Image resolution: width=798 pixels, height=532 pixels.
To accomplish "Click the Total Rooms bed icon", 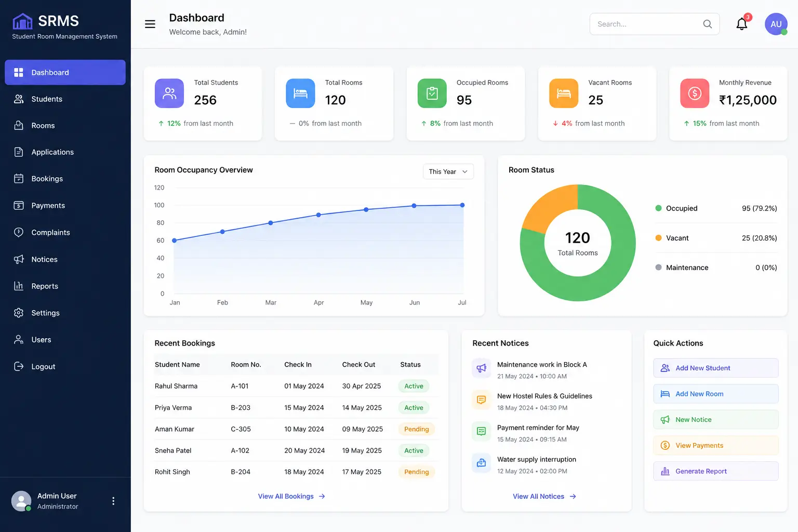I will pos(300,94).
